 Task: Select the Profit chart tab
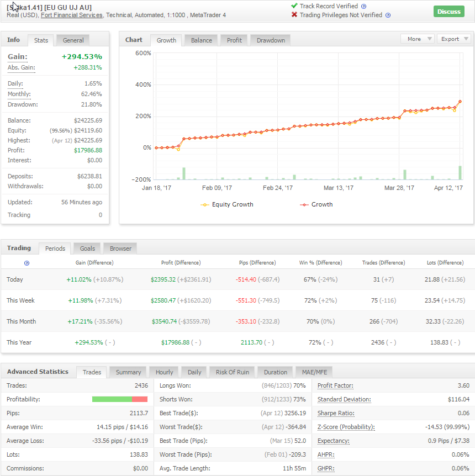(x=234, y=40)
